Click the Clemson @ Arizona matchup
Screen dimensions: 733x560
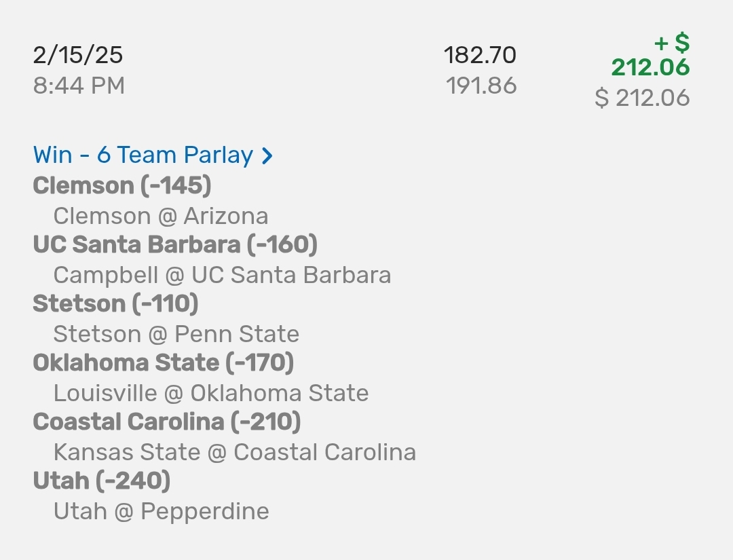[x=161, y=216]
